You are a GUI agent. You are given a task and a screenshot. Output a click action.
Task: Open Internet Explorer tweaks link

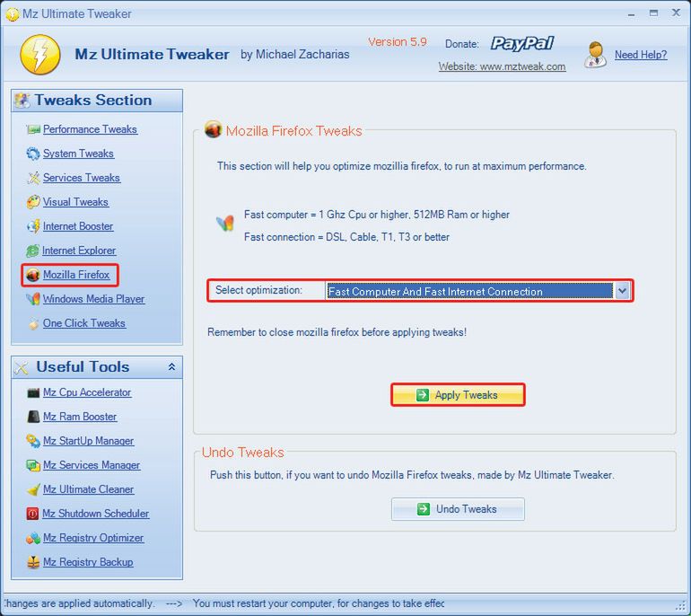click(x=79, y=251)
